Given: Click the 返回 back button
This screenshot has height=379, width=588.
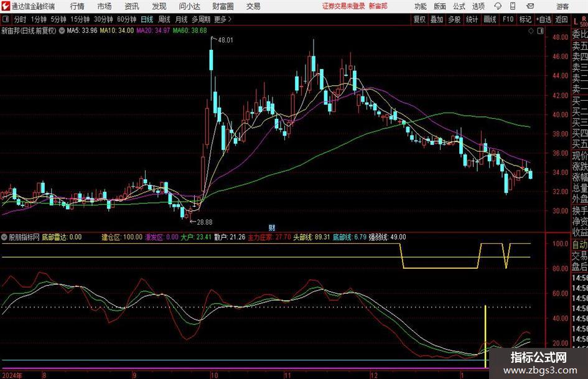Looking at the screenshot, I should click(x=561, y=19).
